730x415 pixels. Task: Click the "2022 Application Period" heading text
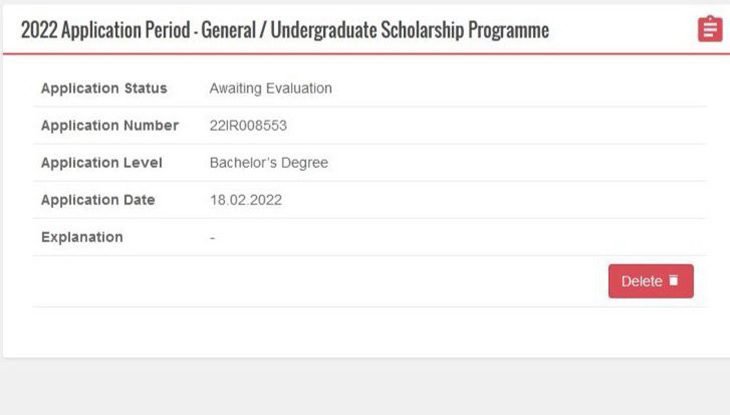pos(105,30)
